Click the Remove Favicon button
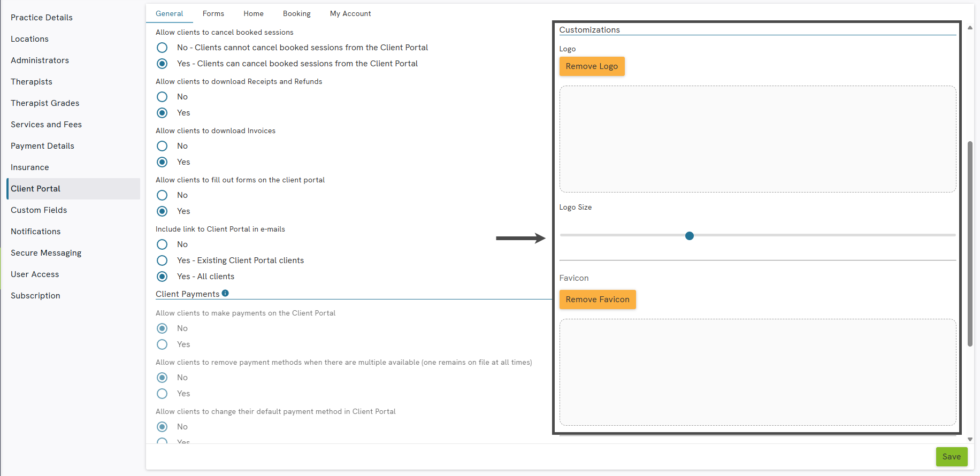The width and height of the screenshot is (980, 476). [x=598, y=300]
